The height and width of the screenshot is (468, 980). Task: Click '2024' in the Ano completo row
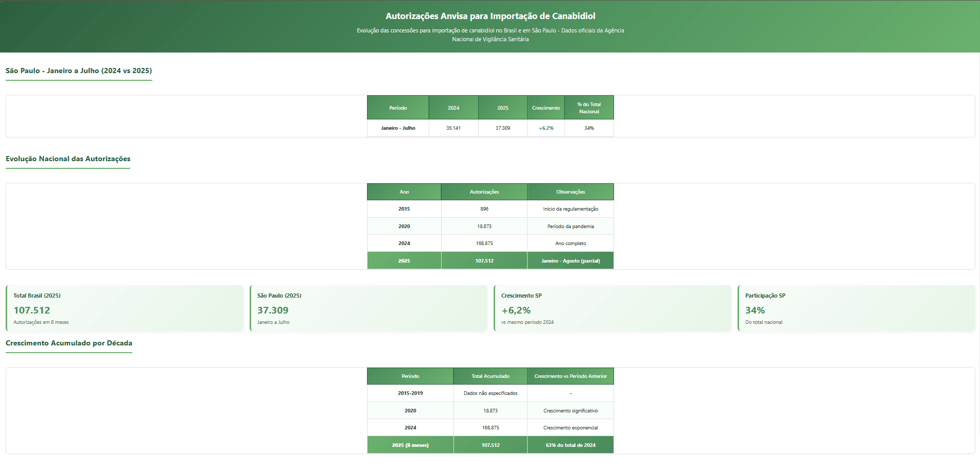point(404,243)
